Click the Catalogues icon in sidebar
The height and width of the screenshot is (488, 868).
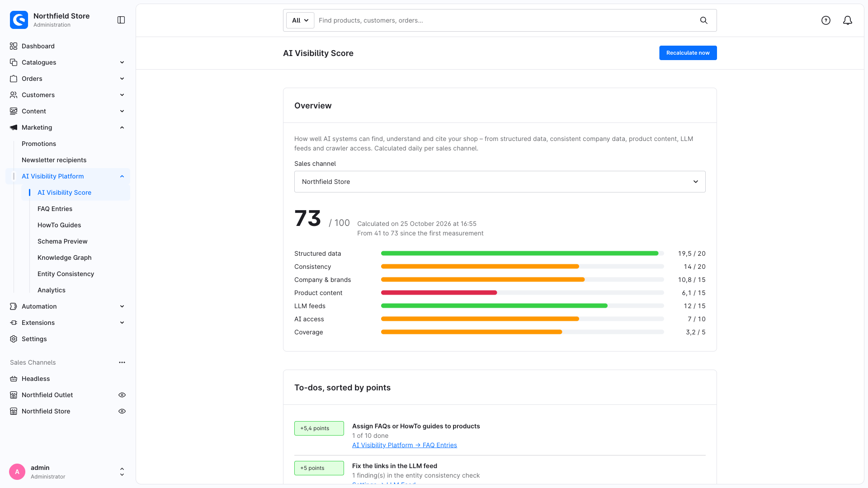14,62
